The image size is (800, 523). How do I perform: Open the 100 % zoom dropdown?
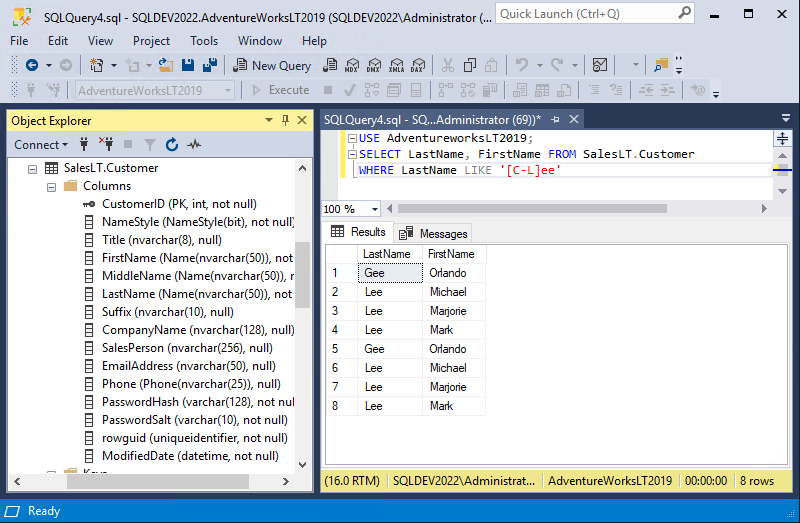click(x=375, y=209)
